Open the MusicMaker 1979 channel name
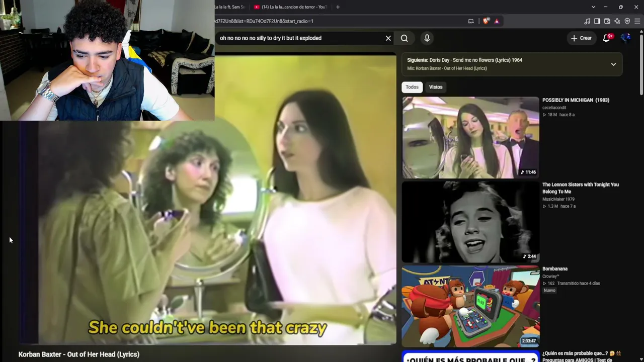The width and height of the screenshot is (644, 362). [x=558, y=199]
